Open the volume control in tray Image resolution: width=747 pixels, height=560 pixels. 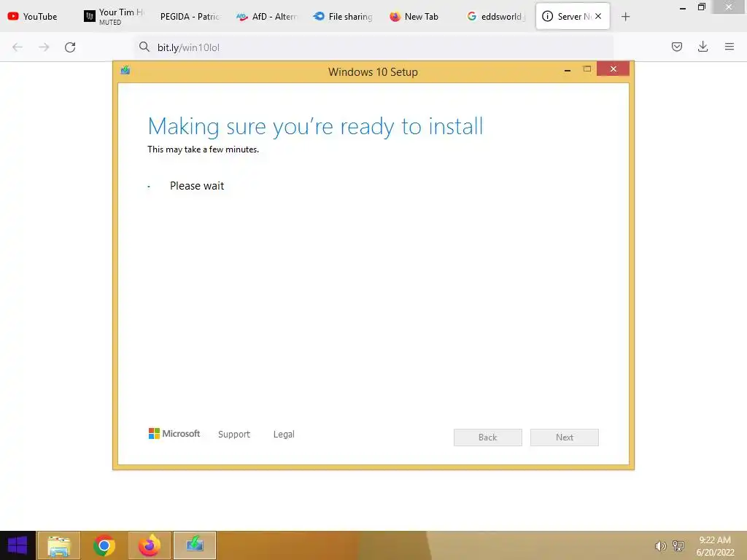point(660,546)
